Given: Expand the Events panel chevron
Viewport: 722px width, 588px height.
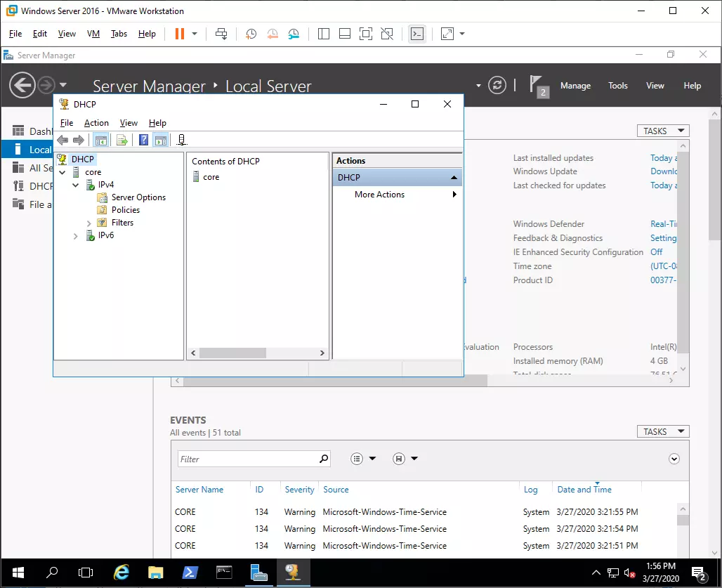Looking at the screenshot, I should coord(674,459).
